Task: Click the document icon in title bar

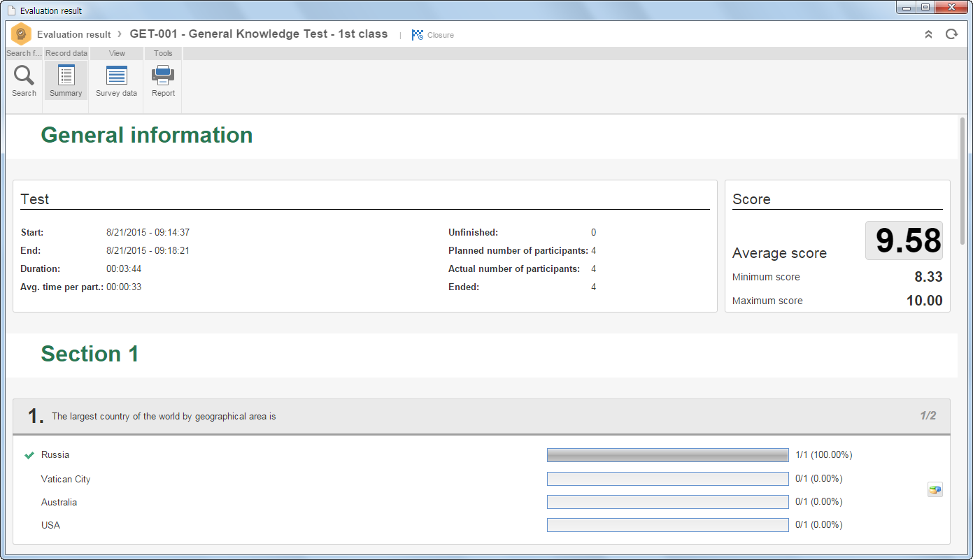Action: (11, 10)
